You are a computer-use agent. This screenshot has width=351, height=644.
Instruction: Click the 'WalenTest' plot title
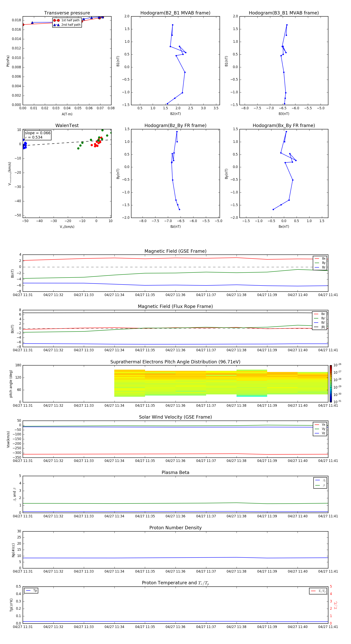[x=67, y=125]
